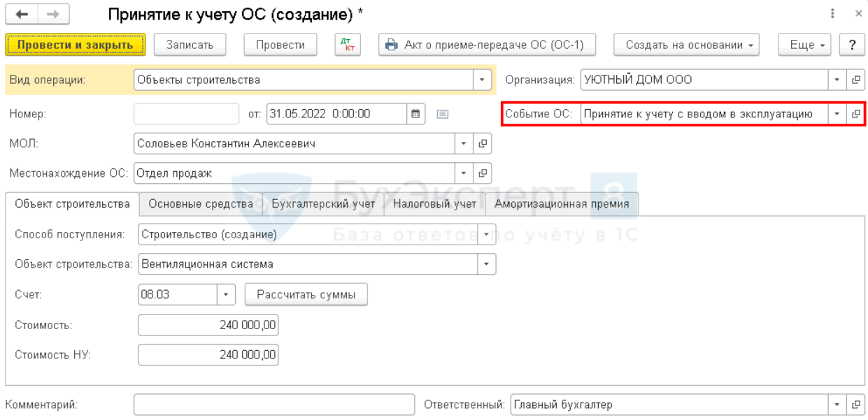Viewport: 868px width, 420px height.
Task: Click Записать button
Action: [x=190, y=45]
